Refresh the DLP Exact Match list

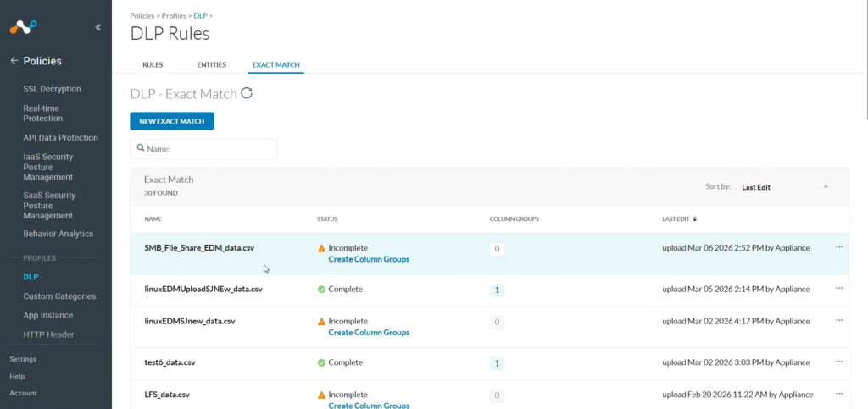(x=247, y=93)
